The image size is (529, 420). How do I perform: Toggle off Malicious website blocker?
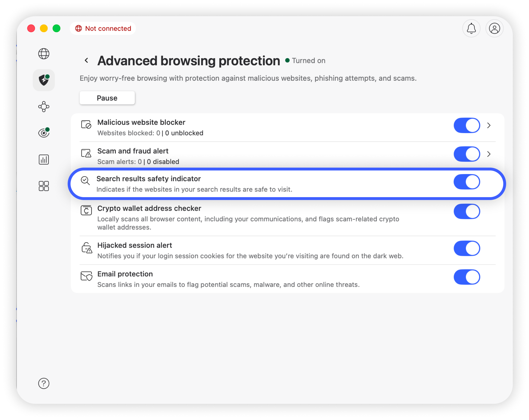click(x=467, y=125)
